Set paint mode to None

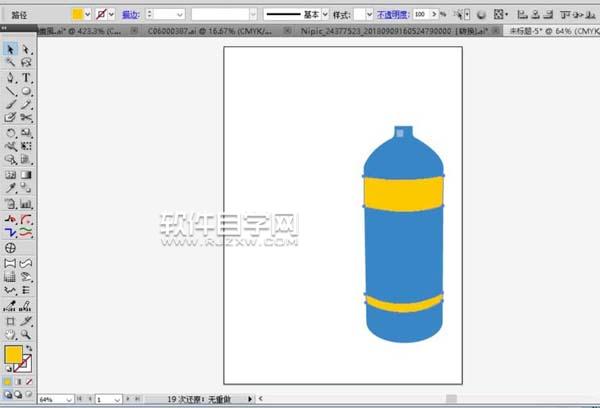pyautogui.click(x=29, y=382)
